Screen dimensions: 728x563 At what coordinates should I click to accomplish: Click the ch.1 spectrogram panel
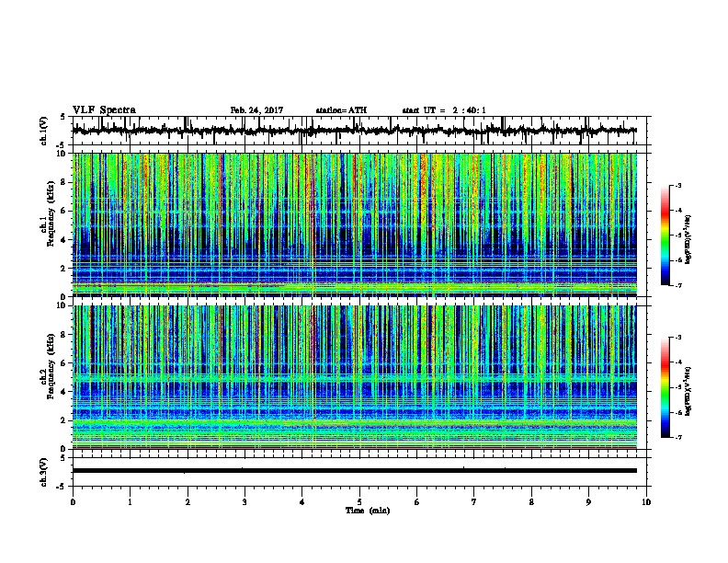click(x=354, y=224)
